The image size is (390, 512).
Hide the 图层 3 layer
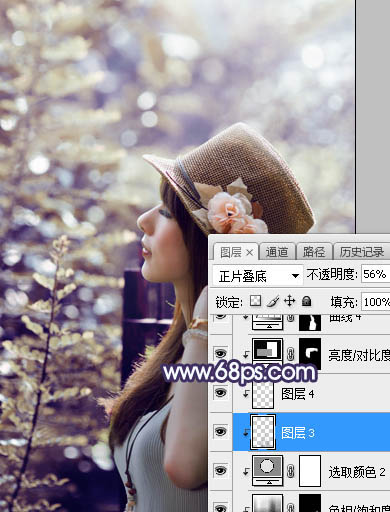pyautogui.click(x=220, y=432)
